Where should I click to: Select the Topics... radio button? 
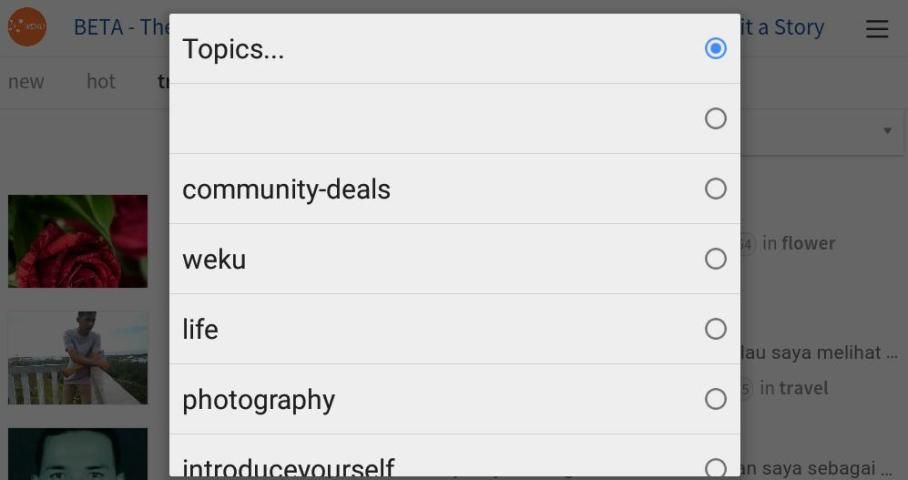click(x=715, y=48)
